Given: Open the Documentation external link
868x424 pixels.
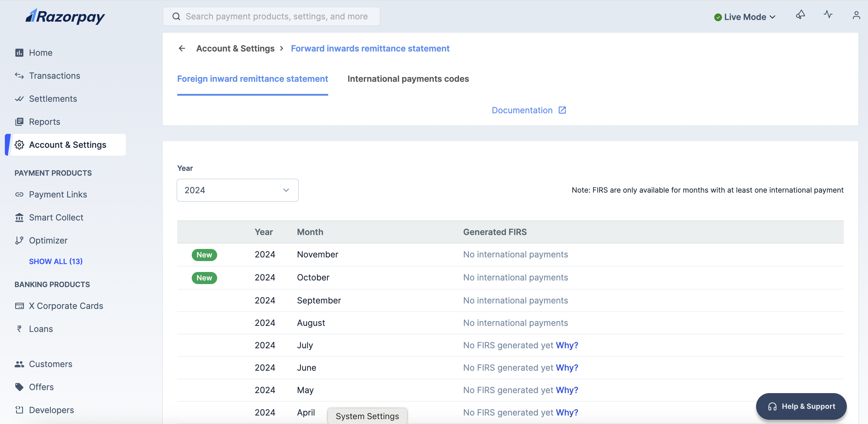Looking at the screenshot, I should pos(529,110).
